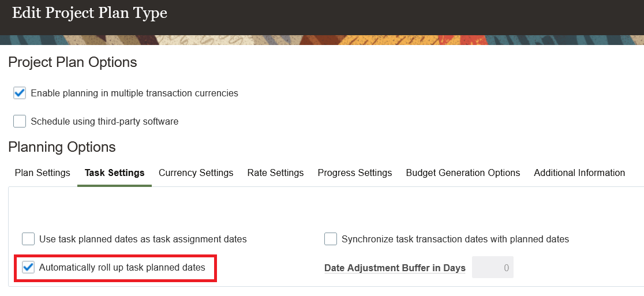This screenshot has width=644, height=296.
Task: Enable Synchronize task transaction dates checkbox
Action: click(331, 239)
